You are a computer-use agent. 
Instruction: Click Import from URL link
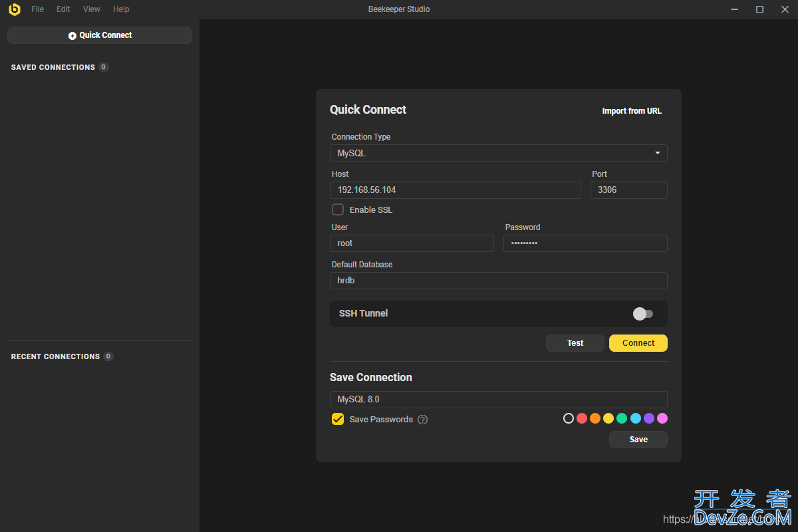tap(632, 111)
